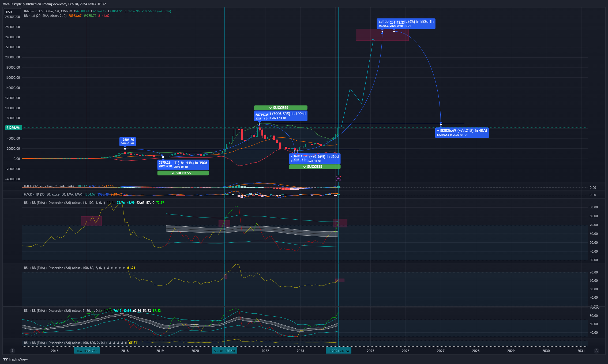
Task: Click the orange 28963.67 BB basis value
Action: coord(75,16)
